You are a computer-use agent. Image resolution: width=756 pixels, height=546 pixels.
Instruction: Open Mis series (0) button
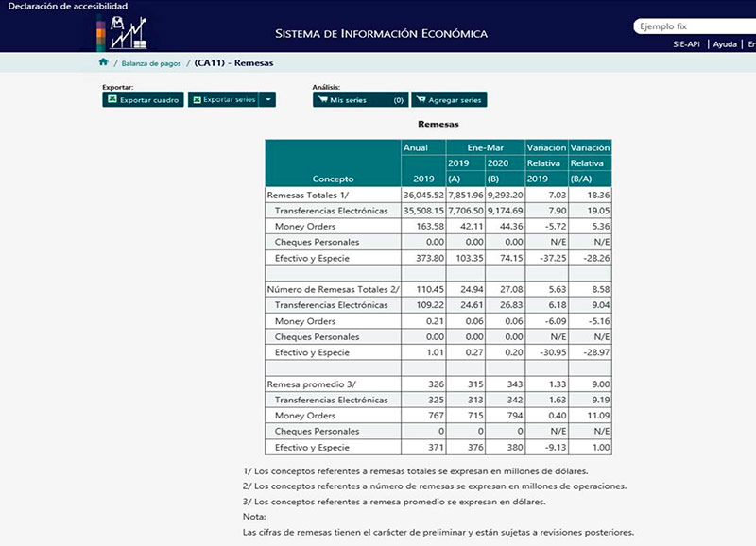click(x=360, y=99)
